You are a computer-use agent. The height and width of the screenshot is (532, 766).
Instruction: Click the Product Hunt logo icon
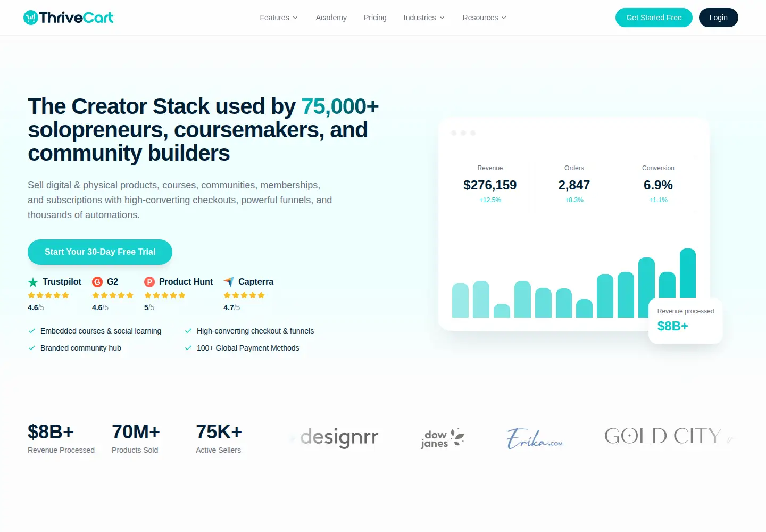(149, 282)
